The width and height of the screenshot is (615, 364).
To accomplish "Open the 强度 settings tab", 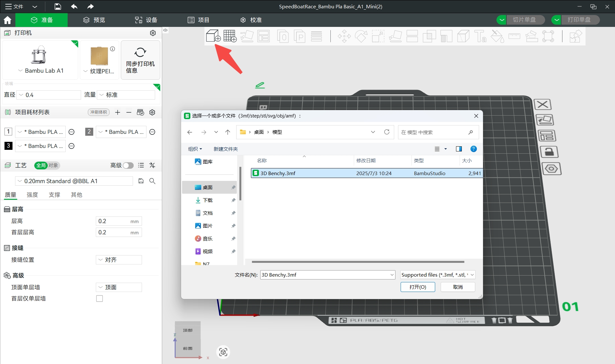I will coord(32,195).
